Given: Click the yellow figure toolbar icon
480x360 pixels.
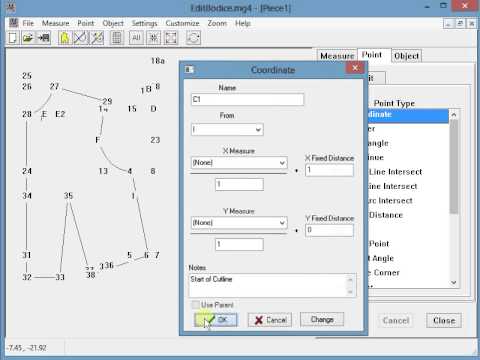Looking at the screenshot, I should 65,38.
